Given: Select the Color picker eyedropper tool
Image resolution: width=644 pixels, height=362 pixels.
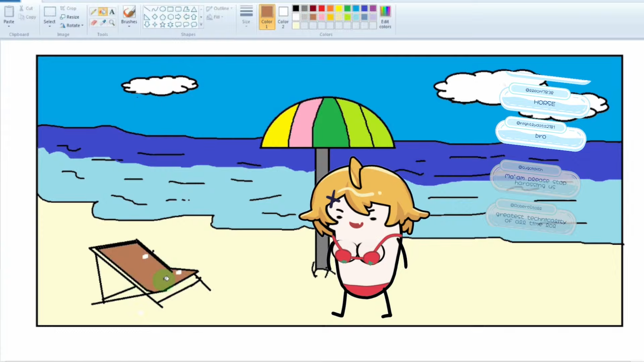Looking at the screenshot, I should pyautogui.click(x=102, y=22).
